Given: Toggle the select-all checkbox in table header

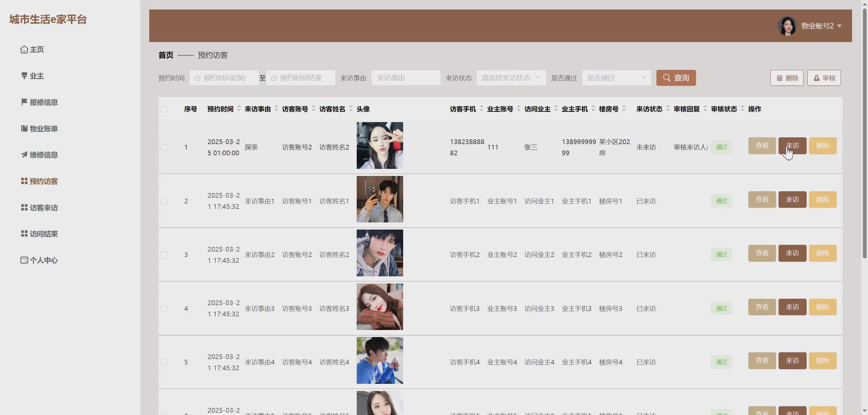Looking at the screenshot, I should click(164, 109).
